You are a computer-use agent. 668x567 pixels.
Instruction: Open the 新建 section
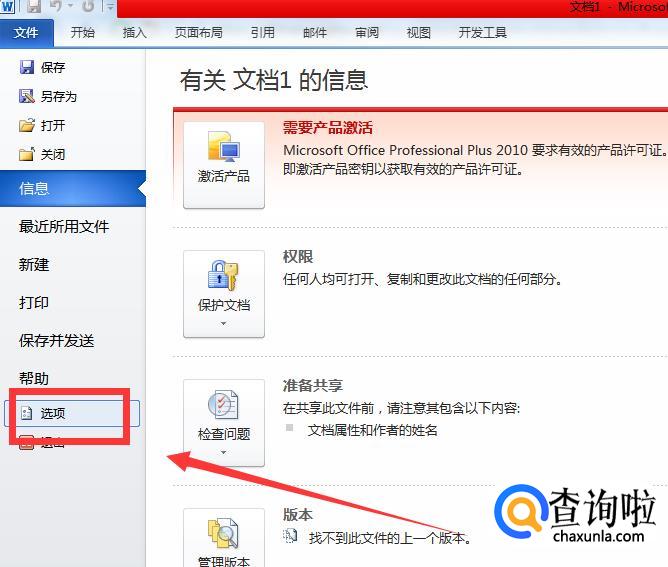click(34, 265)
